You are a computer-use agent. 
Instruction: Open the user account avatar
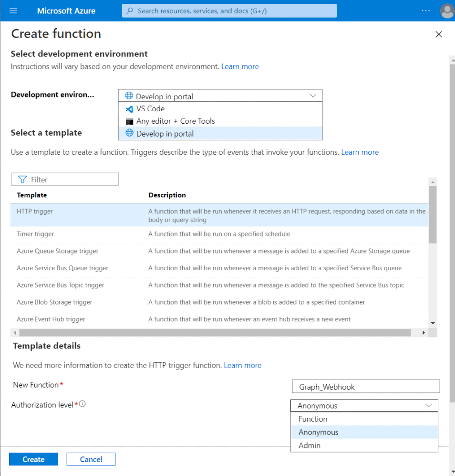click(x=447, y=11)
